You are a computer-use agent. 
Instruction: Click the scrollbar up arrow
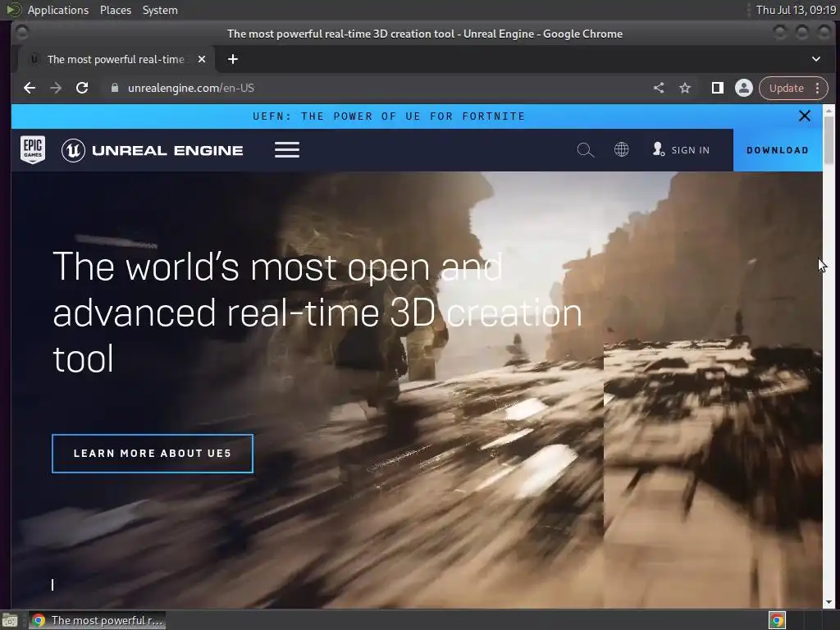(829, 111)
